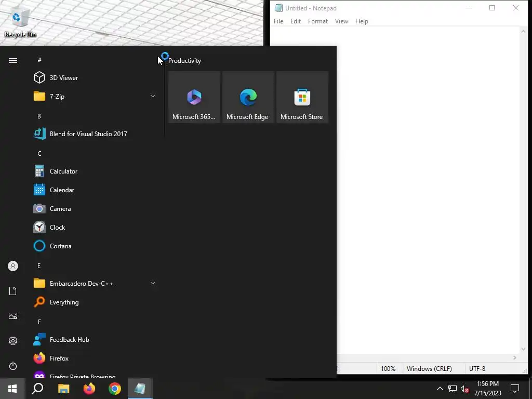This screenshot has width=532, height=399.
Task: Click the 100% zoom status in Notepad
Action: (388, 369)
